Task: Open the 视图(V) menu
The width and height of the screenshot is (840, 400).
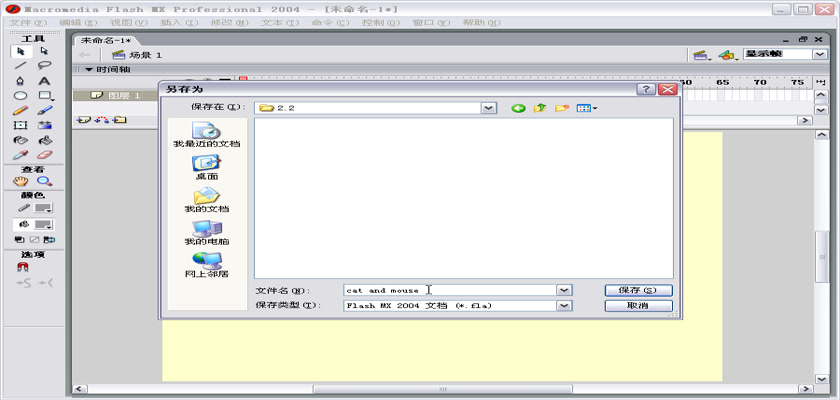Action: [x=129, y=22]
